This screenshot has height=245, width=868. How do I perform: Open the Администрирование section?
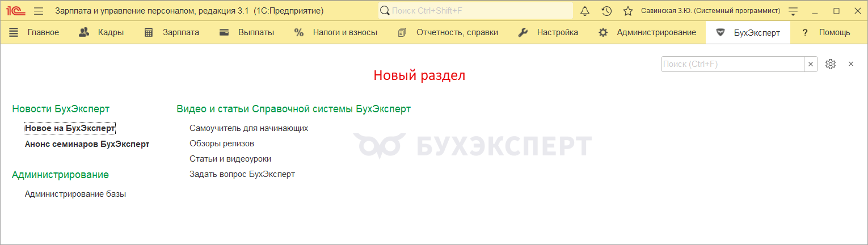(647, 32)
